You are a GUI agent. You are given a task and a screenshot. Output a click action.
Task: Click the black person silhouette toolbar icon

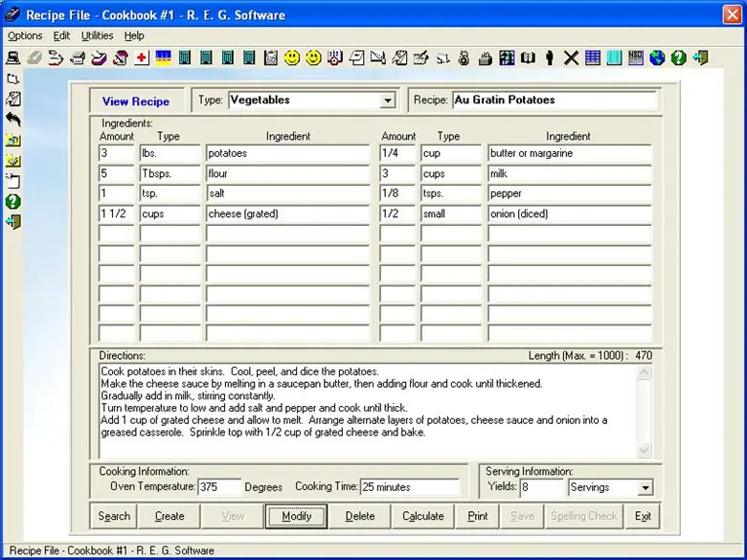(x=549, y=58)
